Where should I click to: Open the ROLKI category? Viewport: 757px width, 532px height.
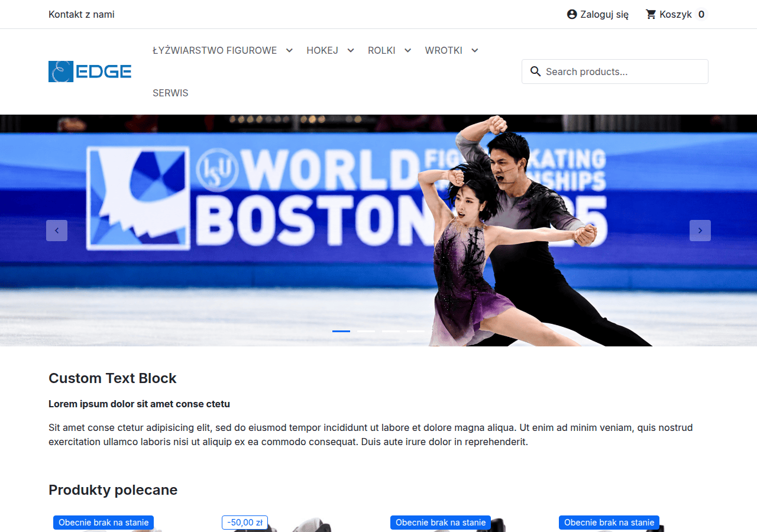pos(381,50)
